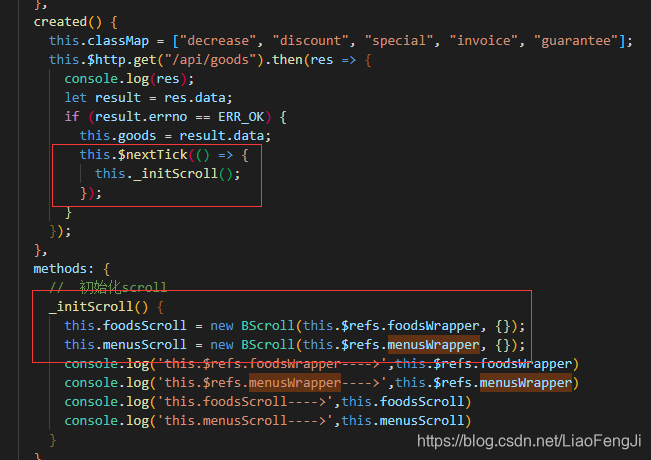Viewport: 651px width, 460px height.
Task: Click the 'this.menusScroll---->' log string
Action: [245, 421]
